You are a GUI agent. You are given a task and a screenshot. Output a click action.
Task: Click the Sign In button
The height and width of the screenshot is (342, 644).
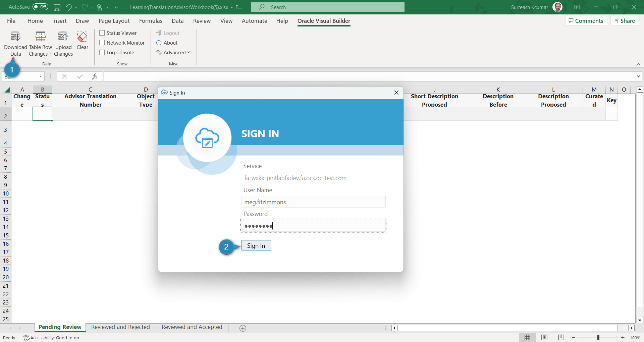coord(256,245)
